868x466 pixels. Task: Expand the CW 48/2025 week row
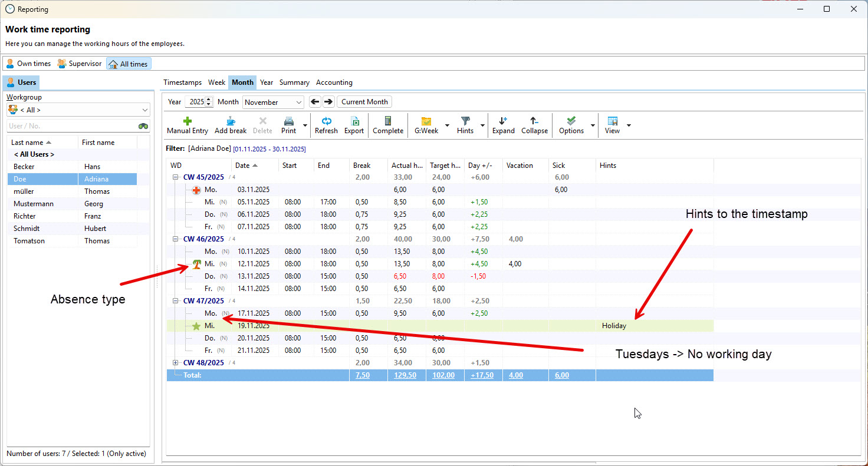[x=175, y=363]
